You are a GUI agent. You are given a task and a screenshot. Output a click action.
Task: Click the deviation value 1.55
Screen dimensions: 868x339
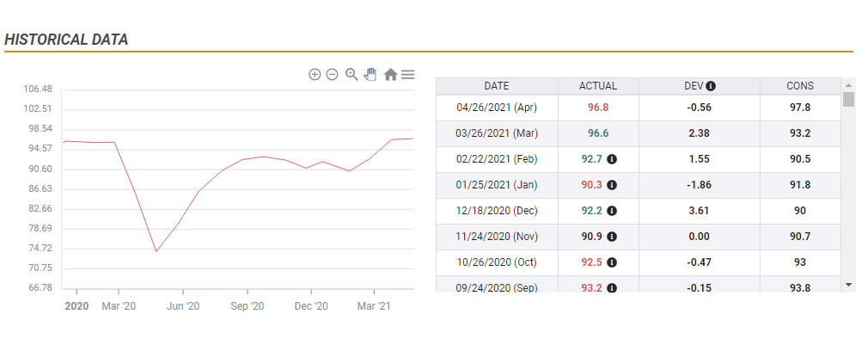point(699,159)
